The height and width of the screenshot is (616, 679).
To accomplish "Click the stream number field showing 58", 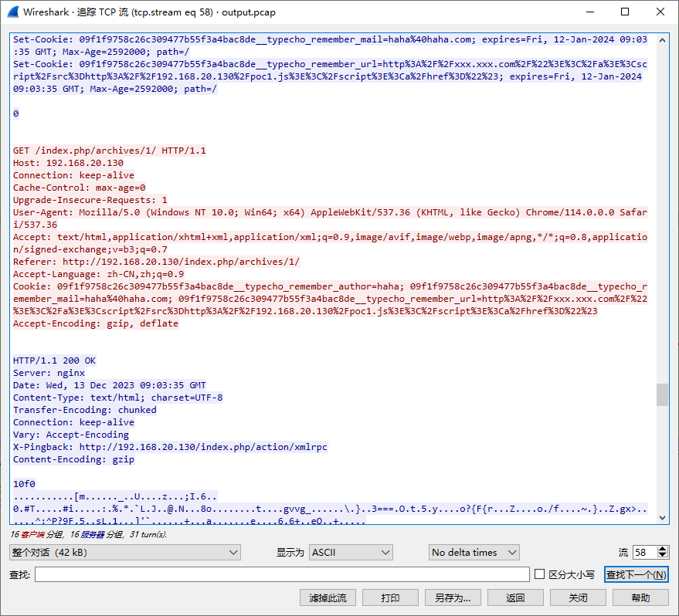I will coord(643,552).
